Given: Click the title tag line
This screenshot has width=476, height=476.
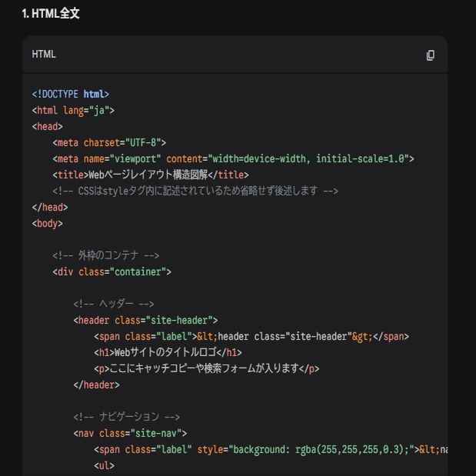Looking at the screenshot, I should [151, 175].
